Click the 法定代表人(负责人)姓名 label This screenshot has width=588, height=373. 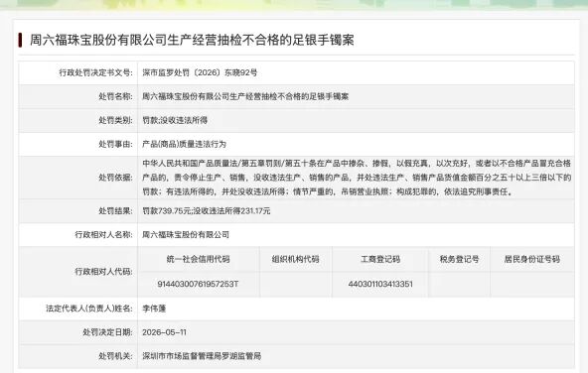pos(88,309)
